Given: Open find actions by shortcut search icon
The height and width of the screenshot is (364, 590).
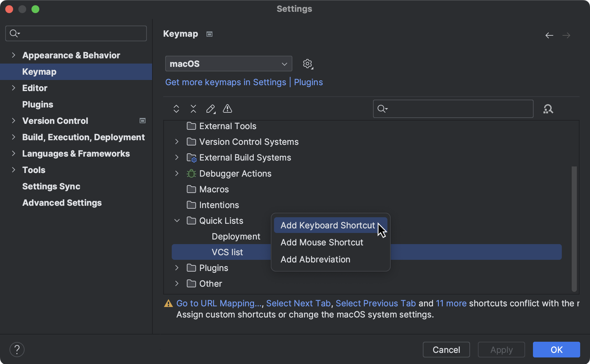Looking at the screenshot, I should click(x=548, y=109).
